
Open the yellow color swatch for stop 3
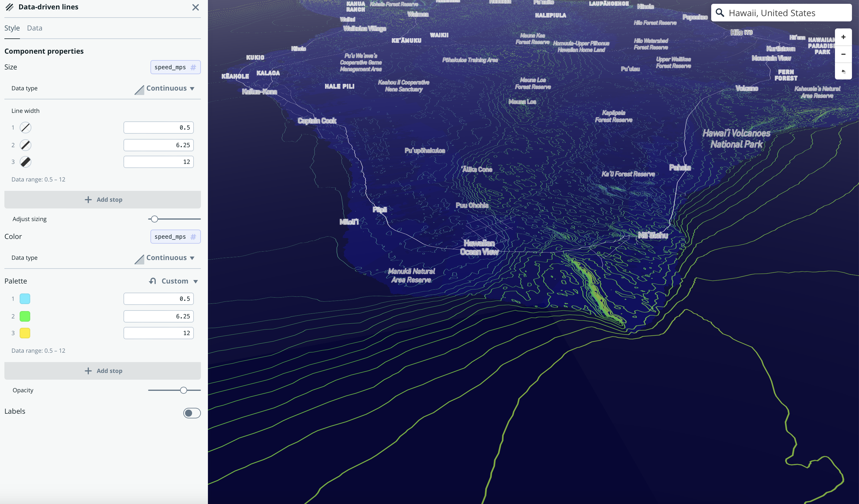point(25,333)
